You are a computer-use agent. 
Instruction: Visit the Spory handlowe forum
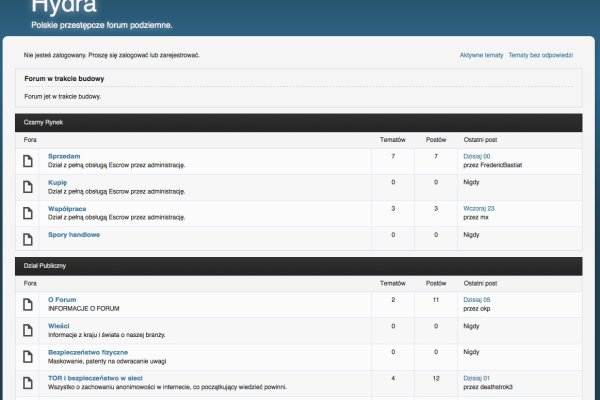[x=74, y=234]
